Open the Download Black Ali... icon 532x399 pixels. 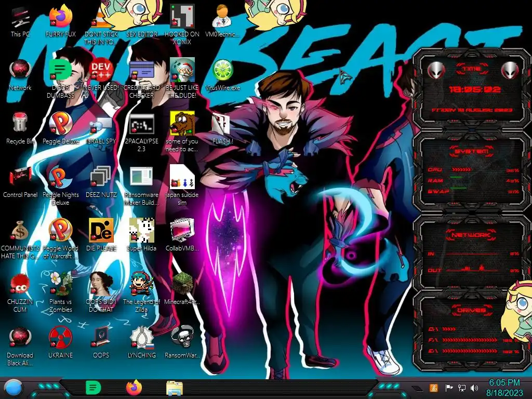[20, 338]
